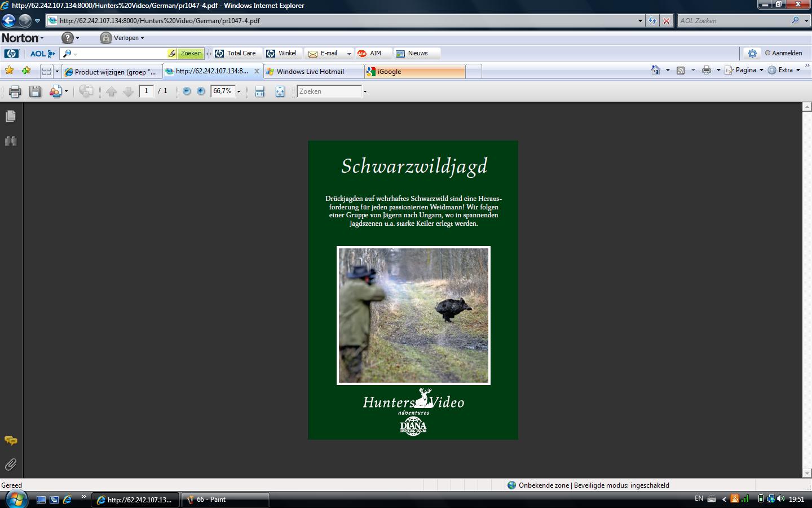Expand PDF Zoeken options arrow
Image resolution: width=812 pixels, height=508 pixels.
click(x=365, y=91)
